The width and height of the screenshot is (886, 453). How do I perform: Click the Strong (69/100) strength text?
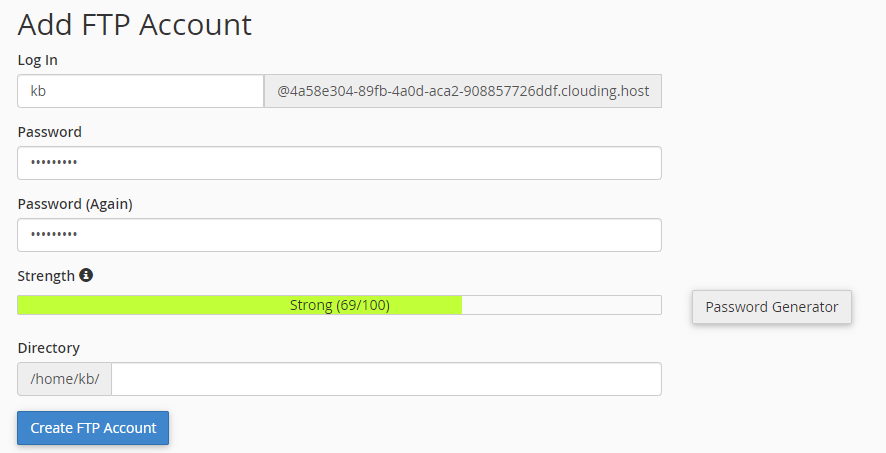tap(340, 305)
